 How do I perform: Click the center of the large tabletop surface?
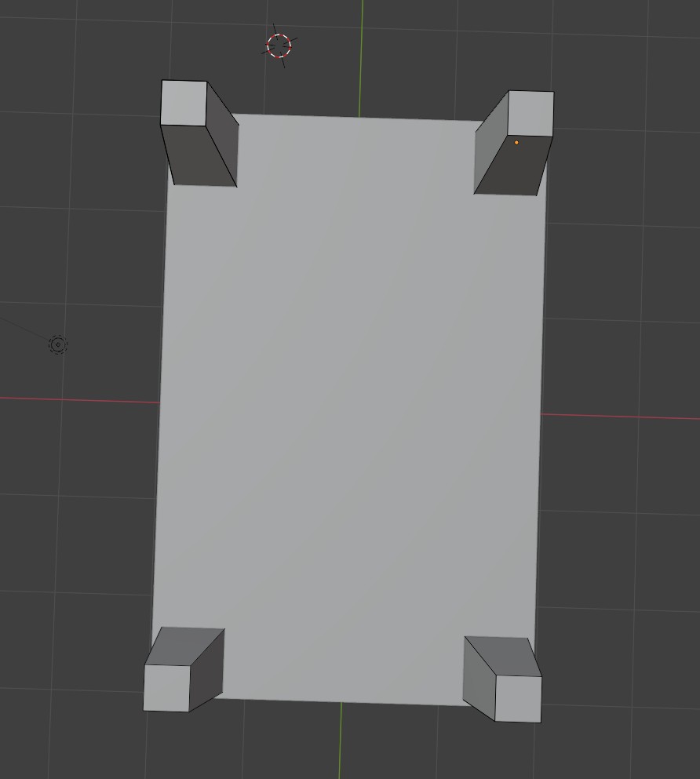click(x=349, y=408)
